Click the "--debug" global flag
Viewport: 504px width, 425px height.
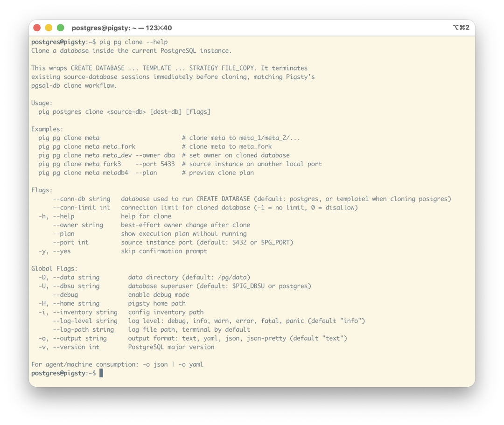click(66, 294)
